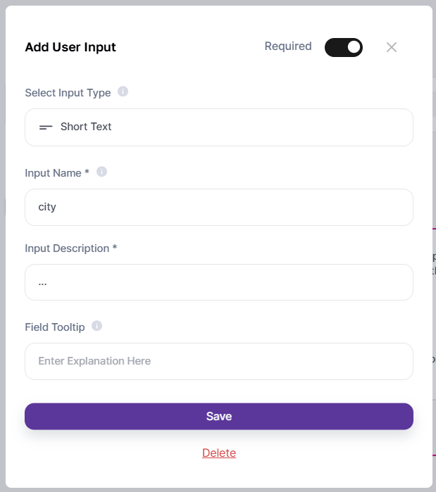Click the Input Name field containing city

pyautogui.click(x=219, y=207)
